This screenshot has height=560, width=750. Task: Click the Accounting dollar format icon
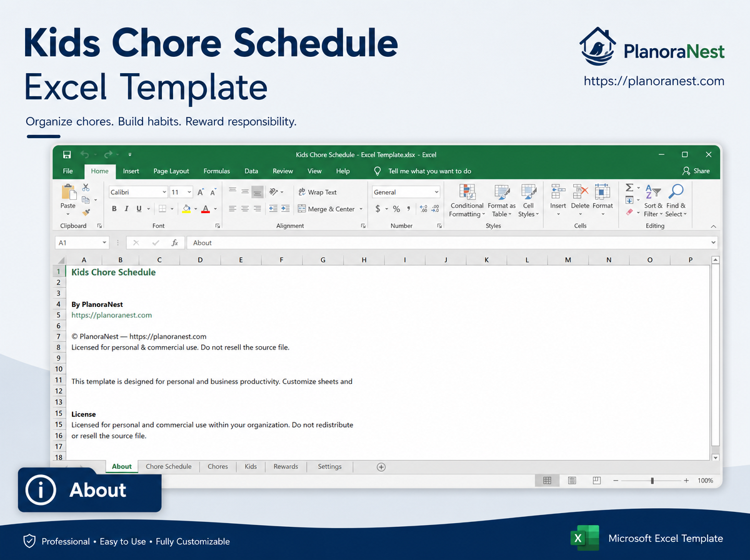coord(377,209)
